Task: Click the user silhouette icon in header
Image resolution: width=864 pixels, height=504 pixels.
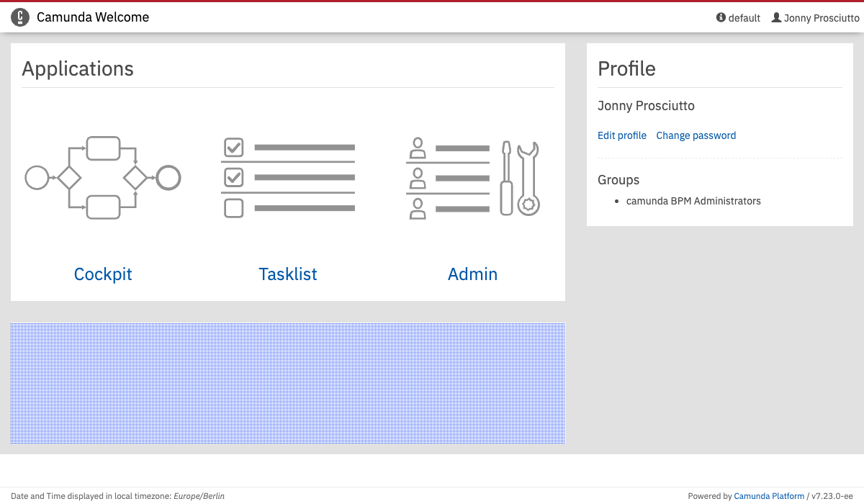Action: click(776, 17)
